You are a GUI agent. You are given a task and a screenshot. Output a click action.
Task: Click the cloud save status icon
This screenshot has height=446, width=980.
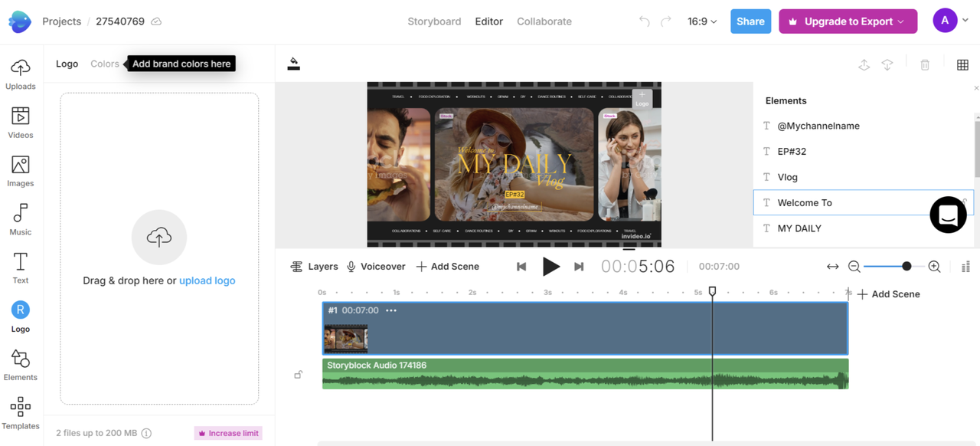(156, 21)
